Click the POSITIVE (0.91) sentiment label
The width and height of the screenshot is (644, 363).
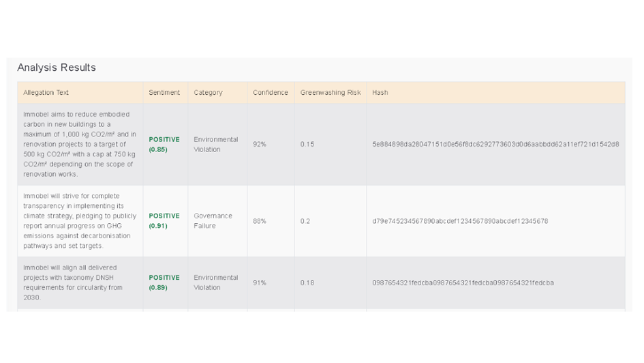point(164,221)
